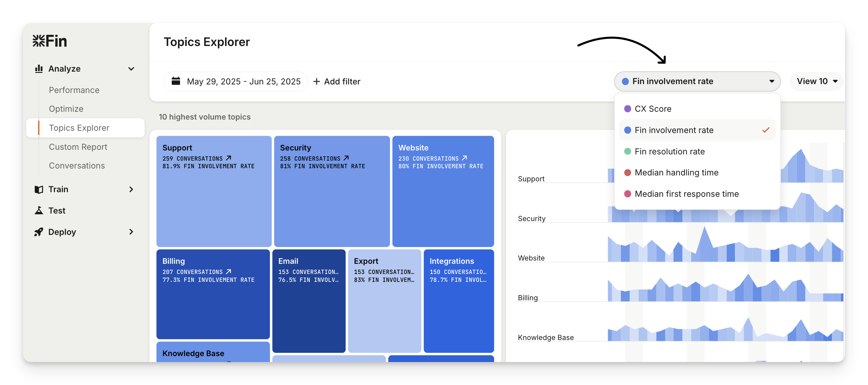Select CX Score metric option
868x385 pixels.
pyautogui.click(x=653, y=109)
